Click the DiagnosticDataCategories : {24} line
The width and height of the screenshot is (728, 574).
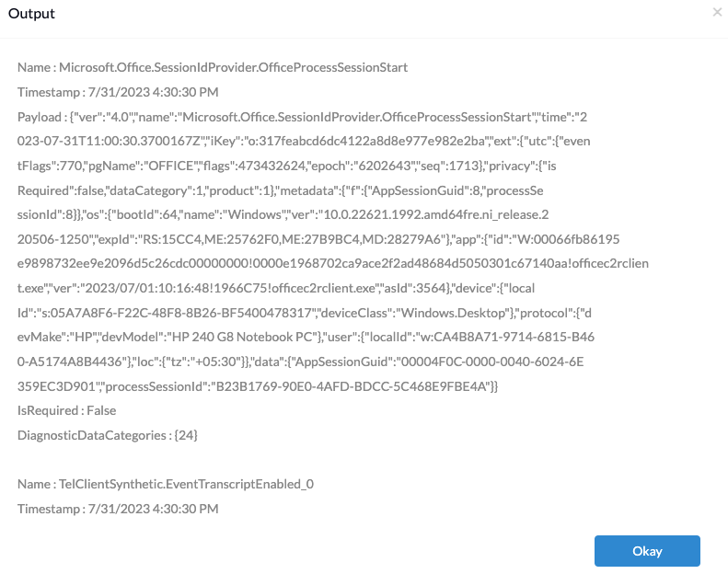[108, 435]
